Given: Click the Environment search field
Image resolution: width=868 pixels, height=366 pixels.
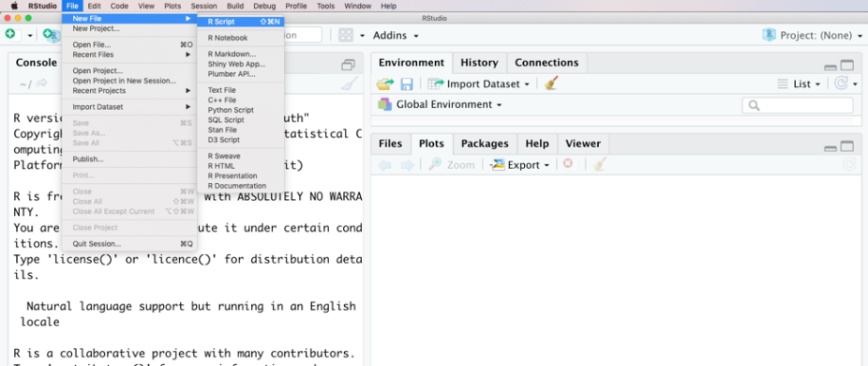Looking at the screenshot, I should pyautogui.click(x=798, y=105).
